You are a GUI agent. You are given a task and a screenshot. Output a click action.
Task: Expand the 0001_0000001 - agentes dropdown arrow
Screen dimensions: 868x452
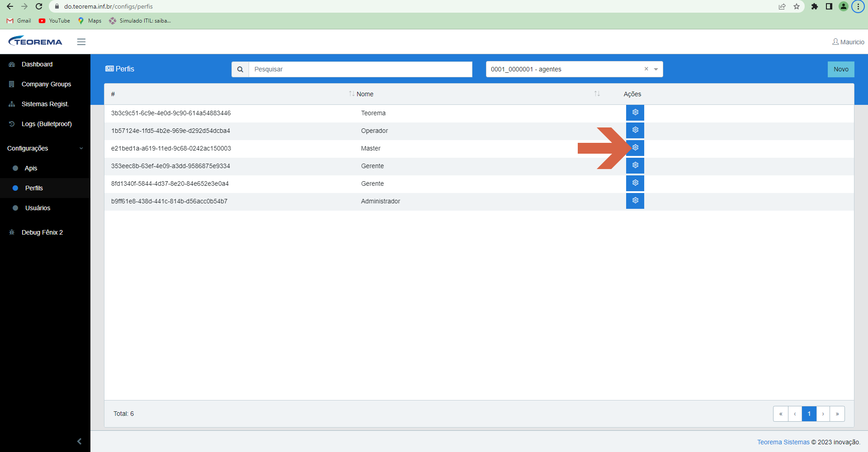point(656,69)
